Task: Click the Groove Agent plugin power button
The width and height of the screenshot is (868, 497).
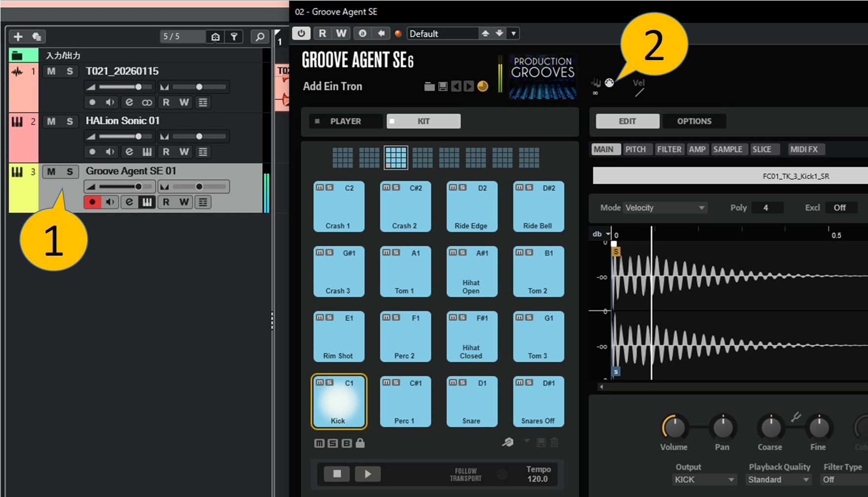Action: pyautogui.click(x=301, y=33)
